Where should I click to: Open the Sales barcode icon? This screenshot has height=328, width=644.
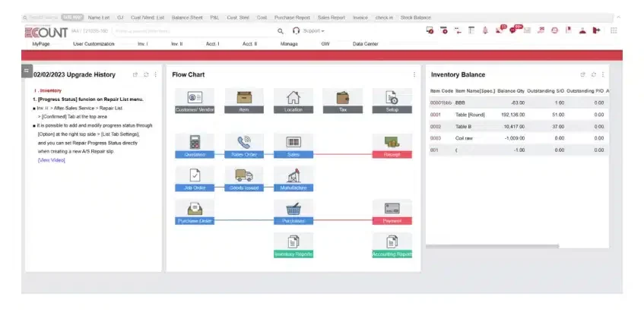(293, 146)
